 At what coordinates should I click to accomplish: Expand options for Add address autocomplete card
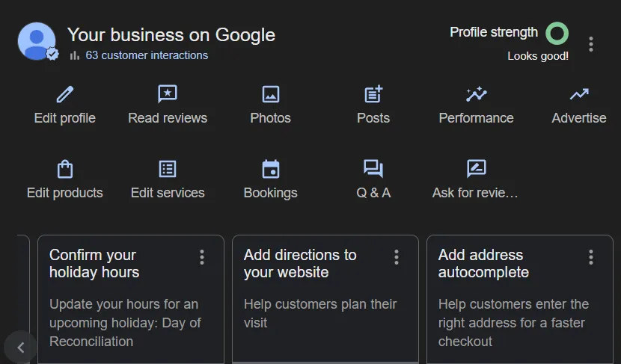click(x=591, y=257)
